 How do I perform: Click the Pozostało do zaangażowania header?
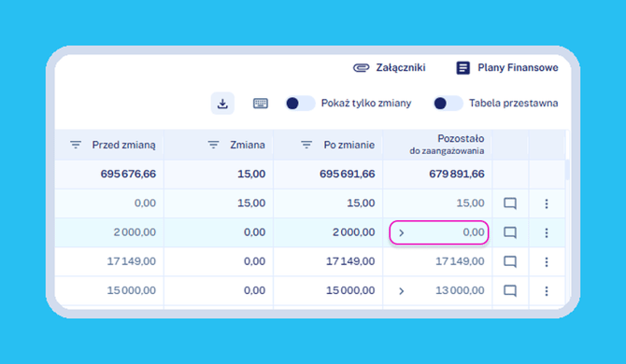pos(437,145)
